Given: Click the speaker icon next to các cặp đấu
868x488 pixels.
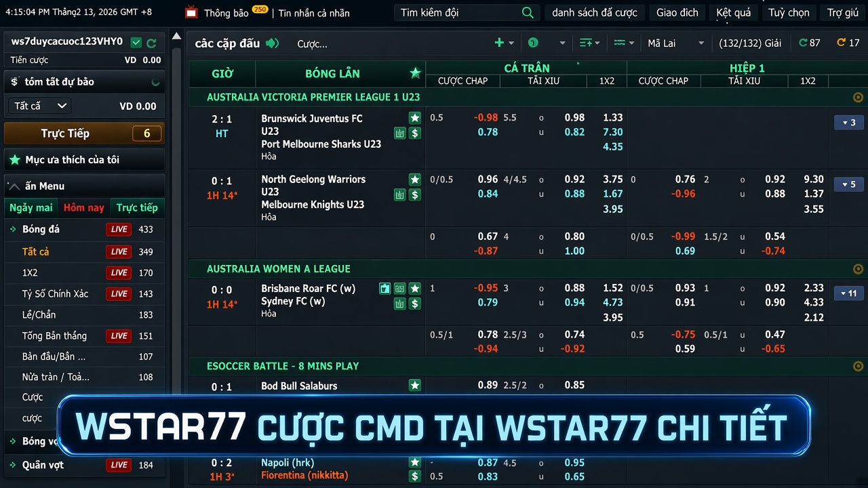Looking at the screenshot, I should pos(273,43).
